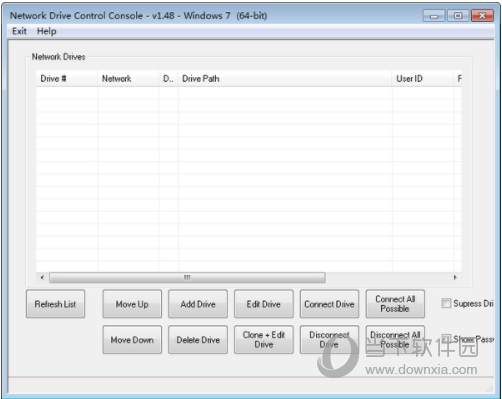Click the Move Down button
Image resolution: width=502 pixels, height=399 pixels.
tap(132, 340)
